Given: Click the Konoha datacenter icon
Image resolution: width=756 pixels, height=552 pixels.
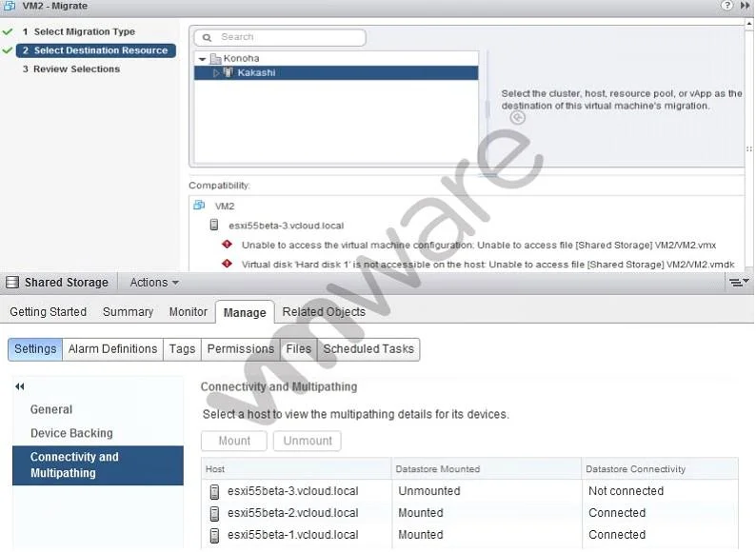Looking at the screenshot, I should click(x=215, y=59).
